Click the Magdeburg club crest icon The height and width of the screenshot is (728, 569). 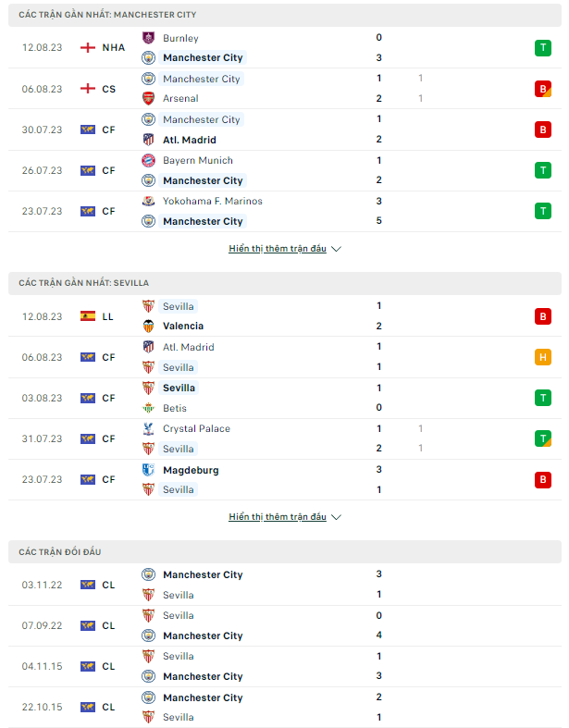coord(148,470)
